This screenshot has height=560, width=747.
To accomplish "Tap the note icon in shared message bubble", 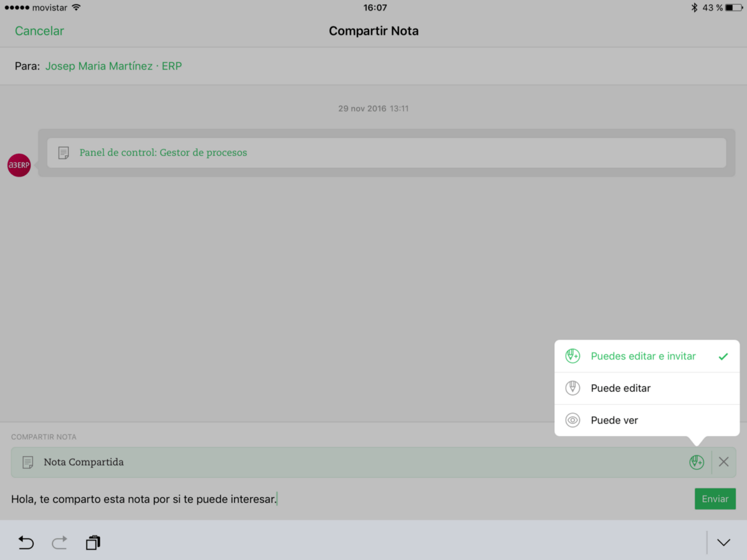I will (x=63, y=152).
